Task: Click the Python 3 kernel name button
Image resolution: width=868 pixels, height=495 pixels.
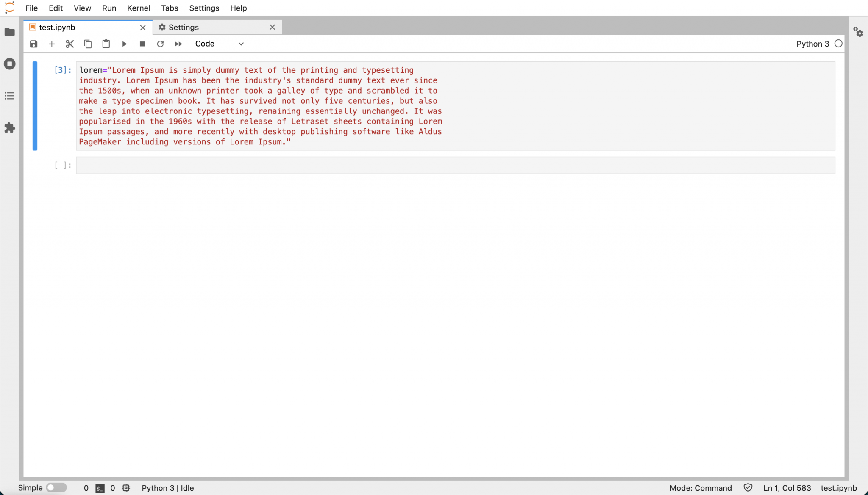Action: click(x=812, y=44)
